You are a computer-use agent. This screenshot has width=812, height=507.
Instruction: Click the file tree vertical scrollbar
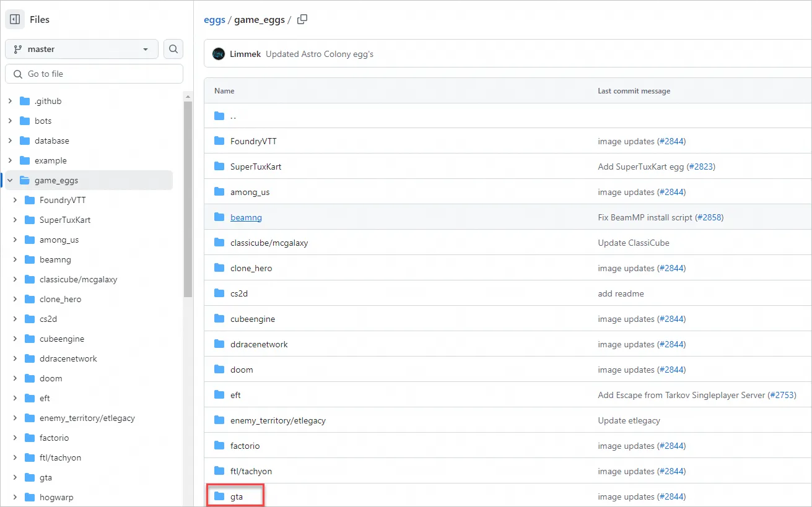click(x=188, y=198)
